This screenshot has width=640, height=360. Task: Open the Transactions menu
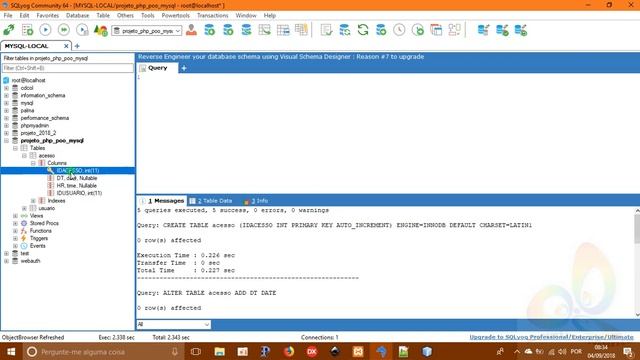coord(213,16)
